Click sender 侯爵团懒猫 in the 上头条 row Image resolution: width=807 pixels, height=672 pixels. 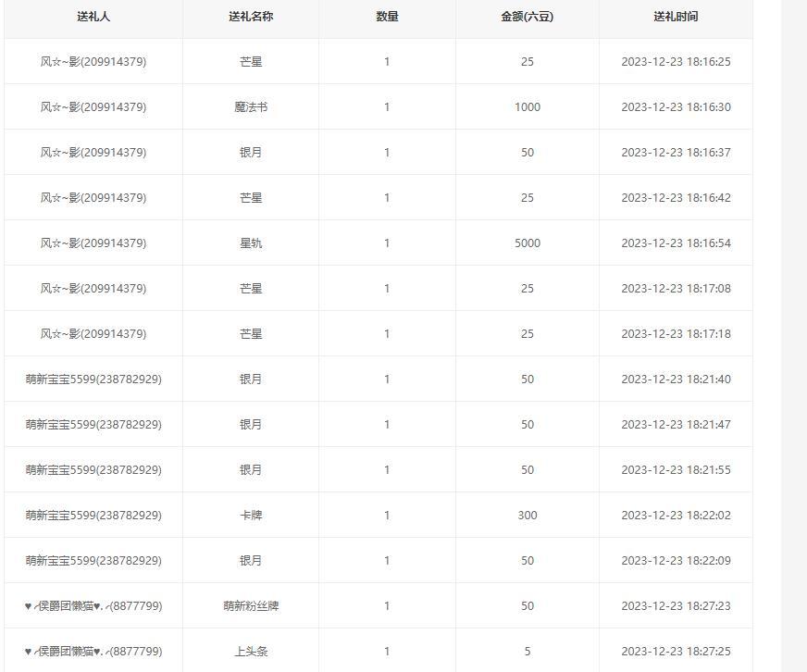tap(93, 651)
